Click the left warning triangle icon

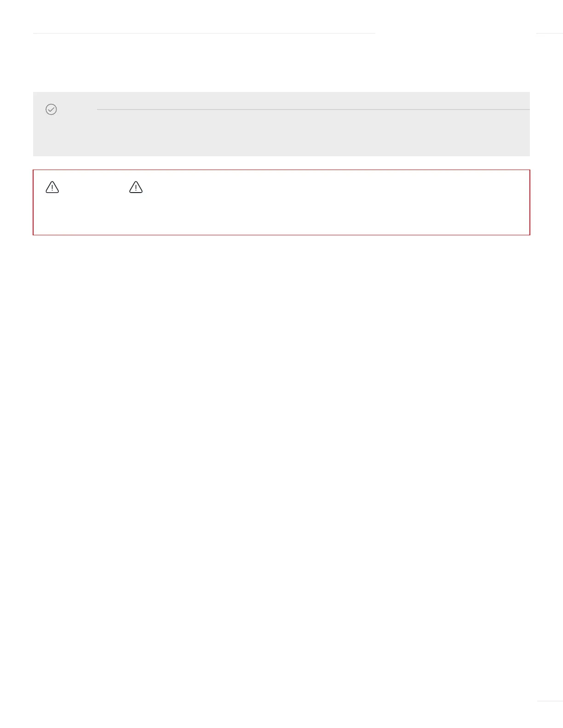[52, 187]
